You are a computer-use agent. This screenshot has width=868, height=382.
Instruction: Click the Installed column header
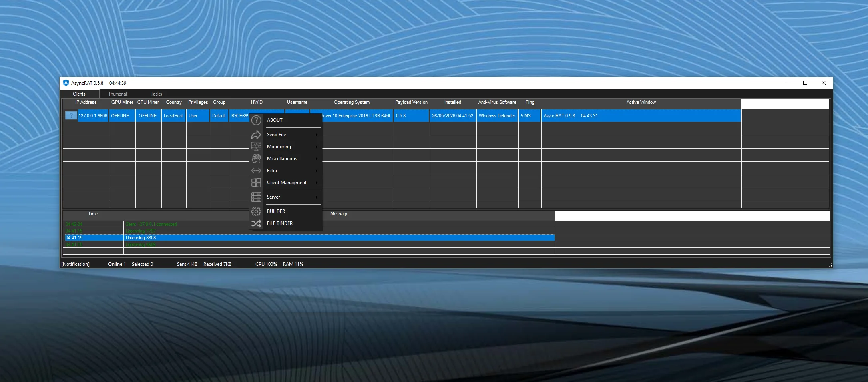pos(453,102)
